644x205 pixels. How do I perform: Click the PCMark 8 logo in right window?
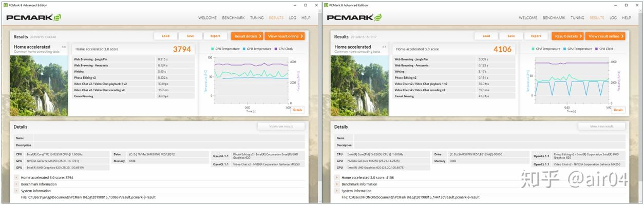pos(354,17)
